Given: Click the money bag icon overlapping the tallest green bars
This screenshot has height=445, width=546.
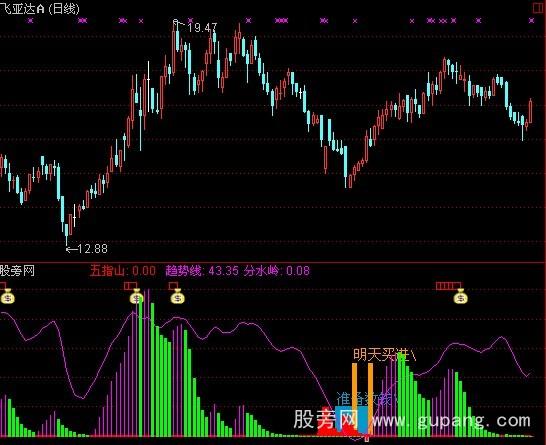Looking at the screenshot, I should pos(136,297).
